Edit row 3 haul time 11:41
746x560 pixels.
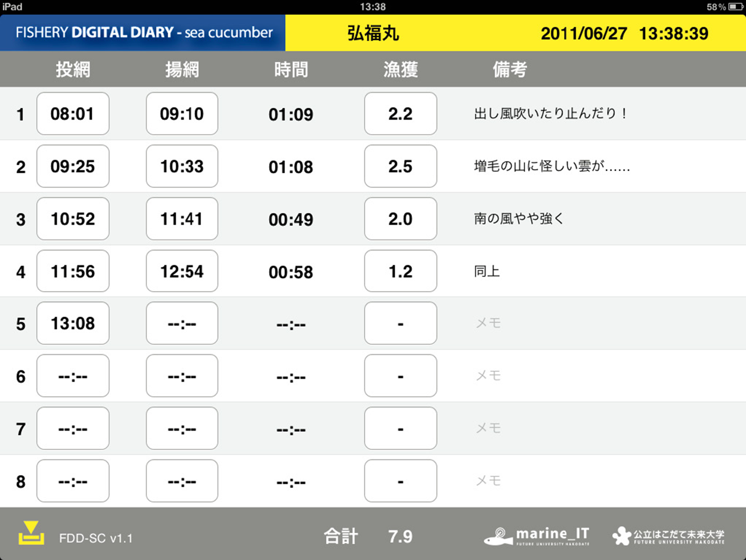pyautogui.click(x=182, y=219)
